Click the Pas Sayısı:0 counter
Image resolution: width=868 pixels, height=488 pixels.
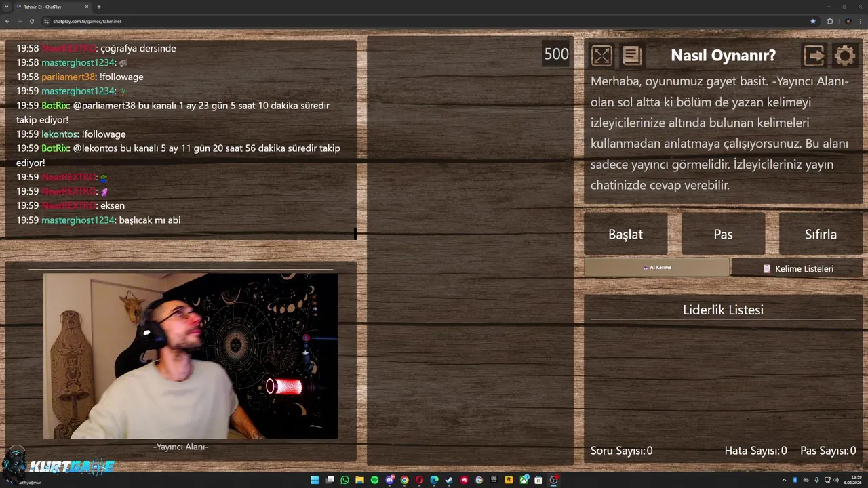828,451
